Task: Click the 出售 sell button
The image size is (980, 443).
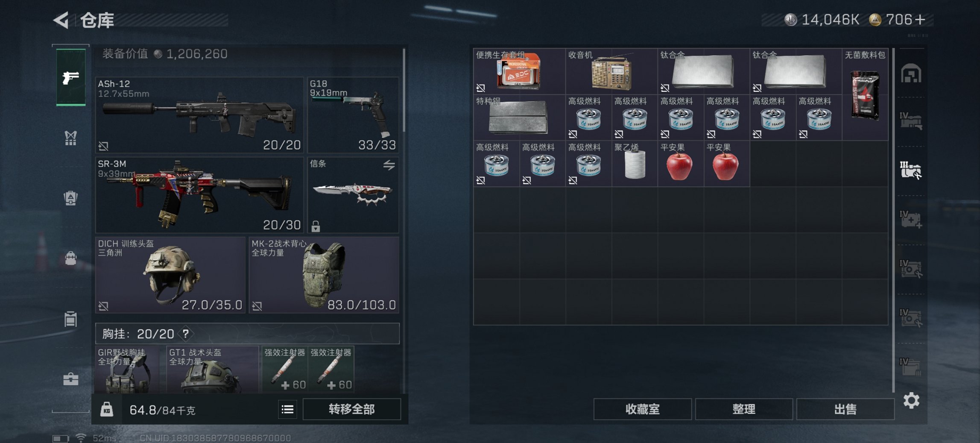Action: coord(845,409)
